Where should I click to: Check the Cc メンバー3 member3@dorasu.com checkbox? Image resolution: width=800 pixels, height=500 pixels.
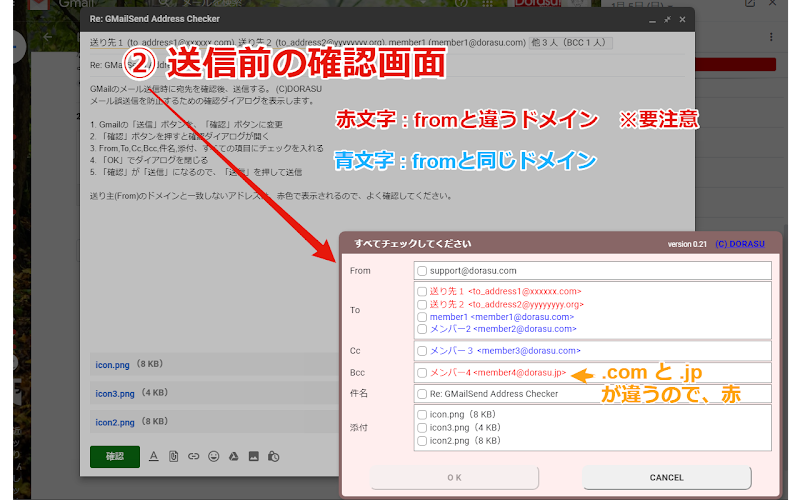[x=422, y=351]
